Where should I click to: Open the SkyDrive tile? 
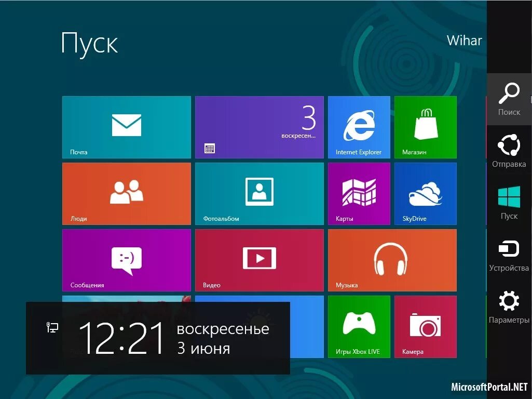pos(426,194)
